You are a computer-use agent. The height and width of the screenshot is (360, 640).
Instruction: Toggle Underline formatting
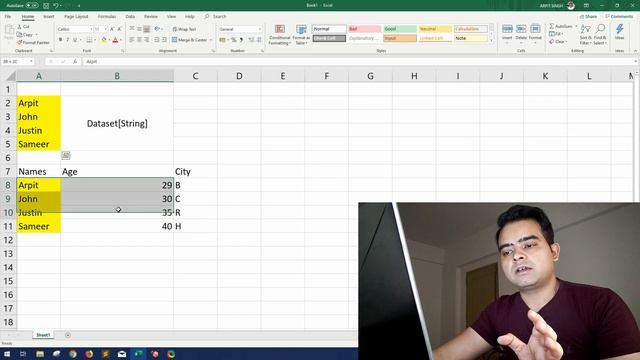tap(75, 40)
